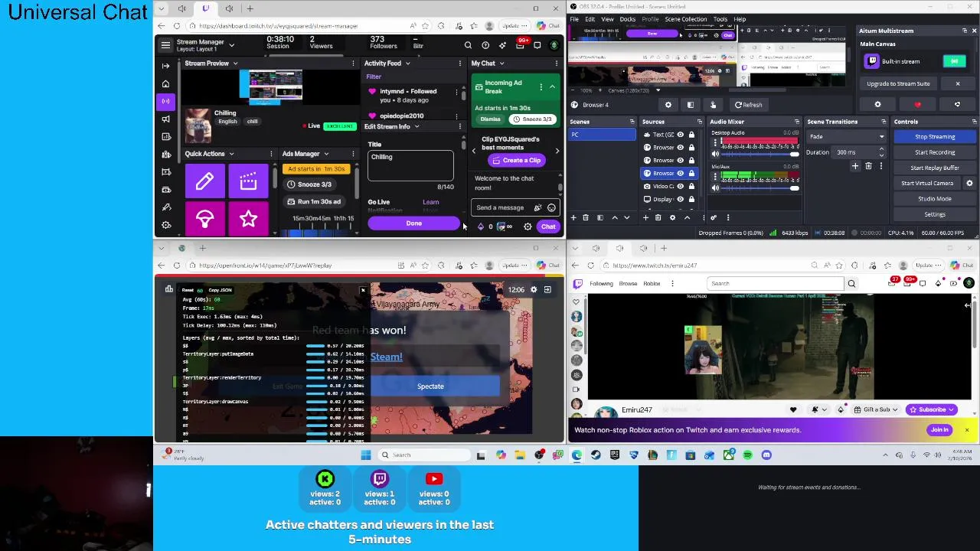
Task: Toggle visibility of Text (GDI) source in OBS
Action: (x=680, y=135)
